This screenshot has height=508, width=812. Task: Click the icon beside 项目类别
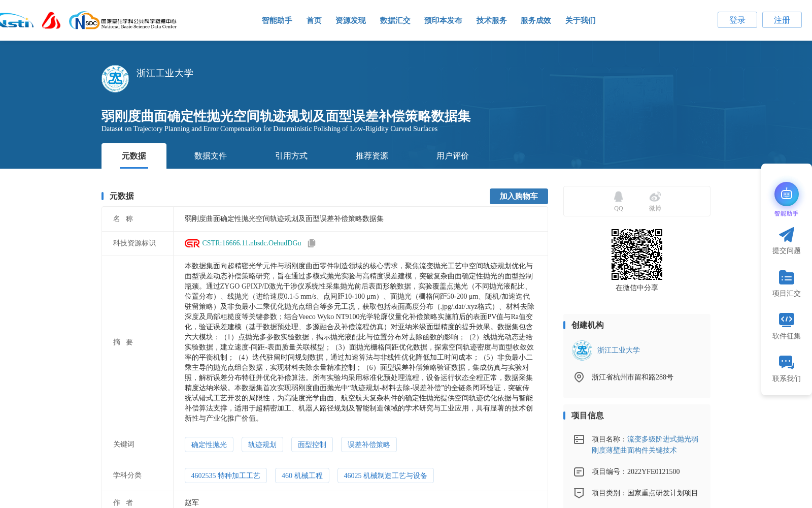579,493
